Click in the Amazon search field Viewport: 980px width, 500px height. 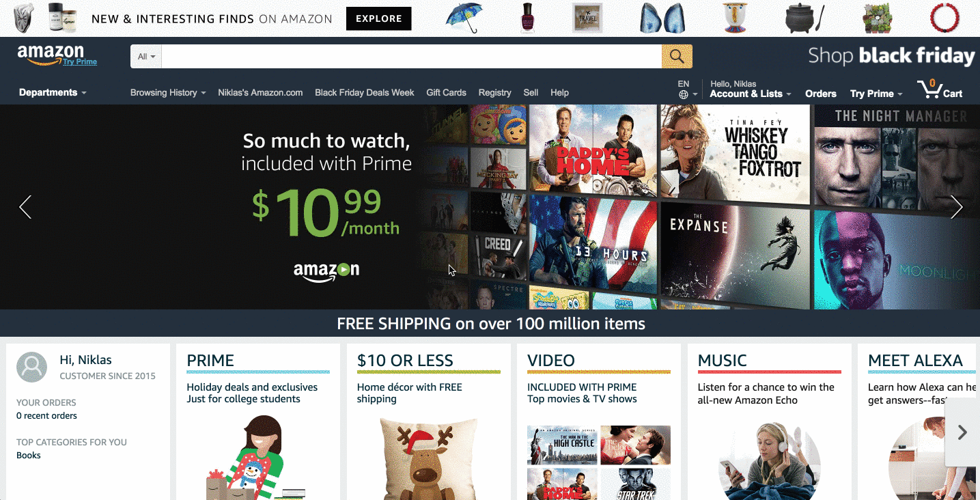[412, 57]
